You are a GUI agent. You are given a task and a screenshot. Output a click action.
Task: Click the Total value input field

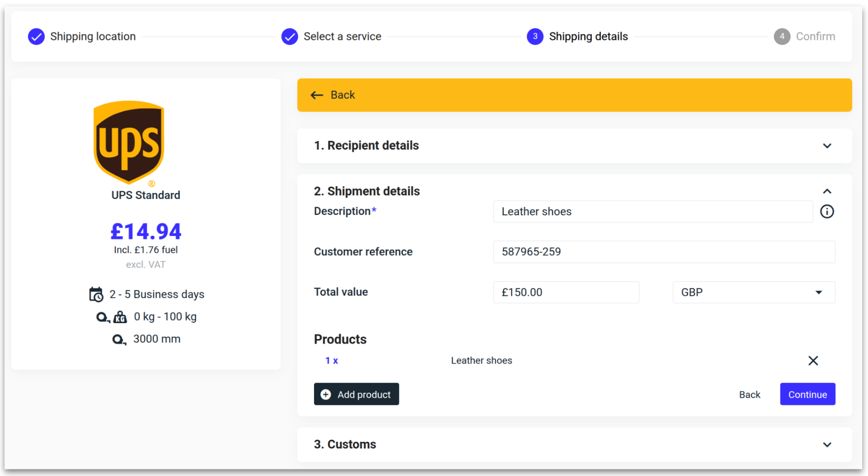565,292
